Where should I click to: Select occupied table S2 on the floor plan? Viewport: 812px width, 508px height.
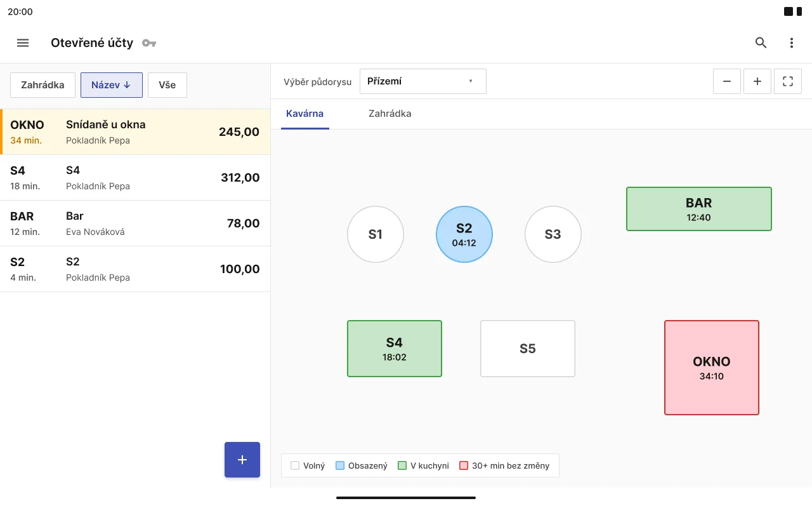tap(464, 234)
